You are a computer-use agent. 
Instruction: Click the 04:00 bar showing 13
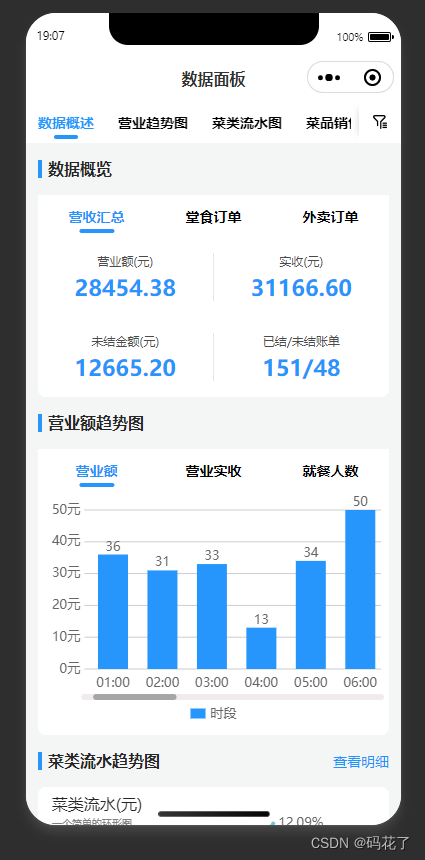[x=261, y=648]
